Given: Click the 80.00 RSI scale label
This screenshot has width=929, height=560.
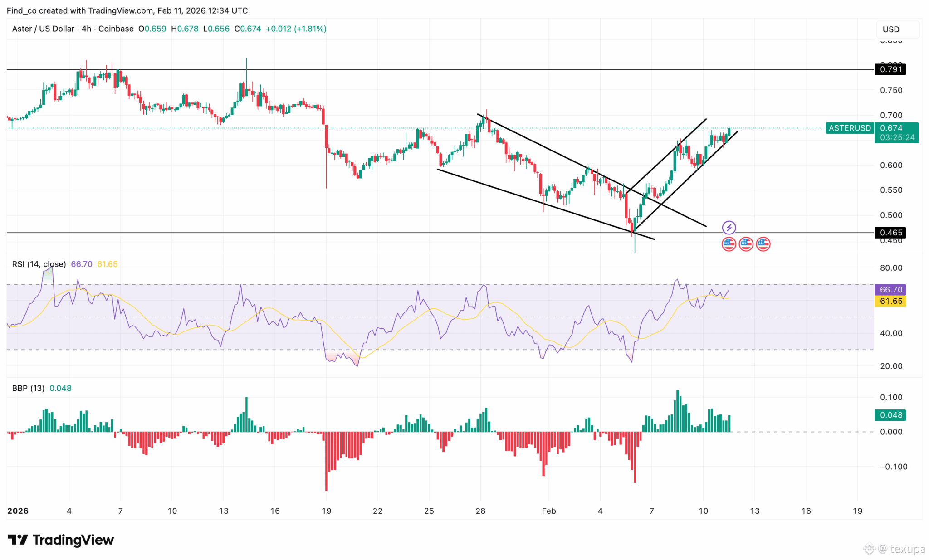Looking at the screenshot, I should (x=891, y=268).
